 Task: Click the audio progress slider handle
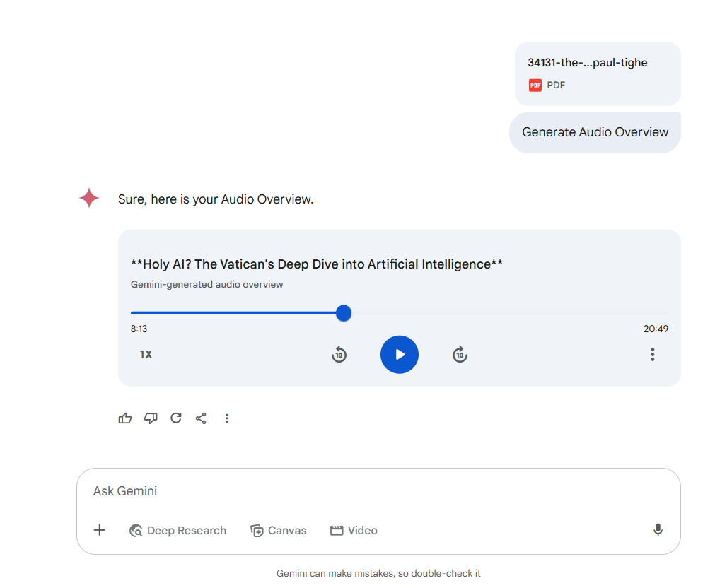pos(344,313)
